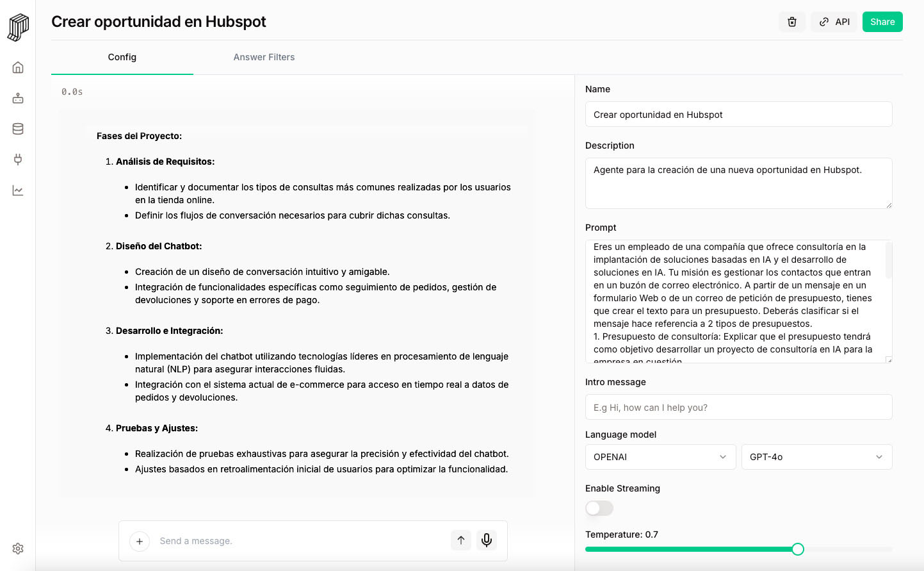Click inside the Prompt text area

[x=738, y=301]
